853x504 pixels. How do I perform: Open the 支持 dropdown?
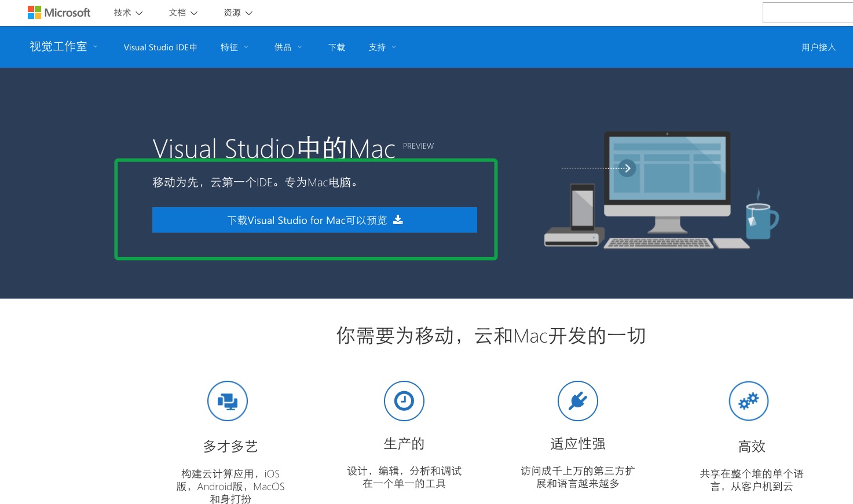pyautogui.click(x=382, y=47)
